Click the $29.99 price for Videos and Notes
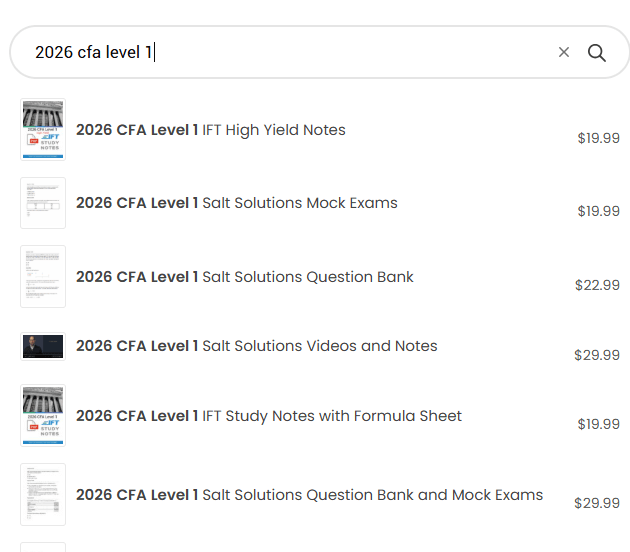630x552 pixels. click(x=597, y=355)
